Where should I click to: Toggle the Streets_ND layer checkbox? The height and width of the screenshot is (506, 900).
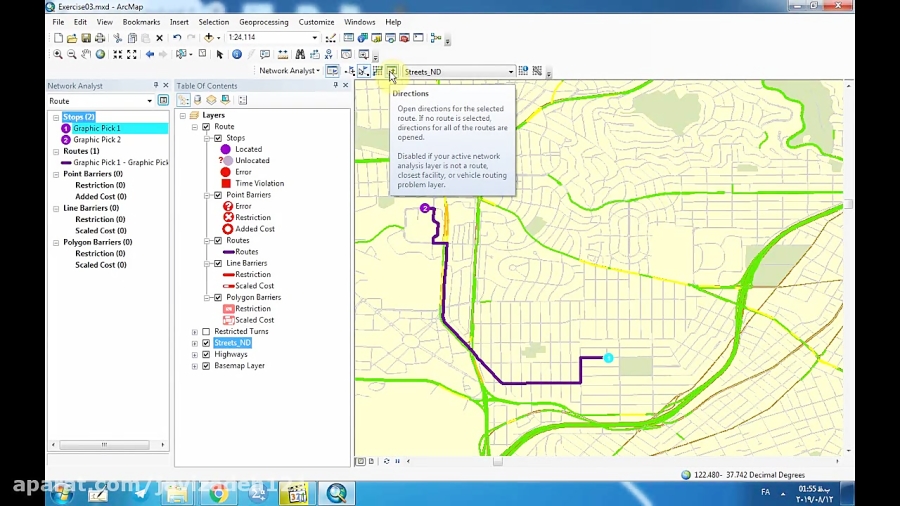(206, 343)
